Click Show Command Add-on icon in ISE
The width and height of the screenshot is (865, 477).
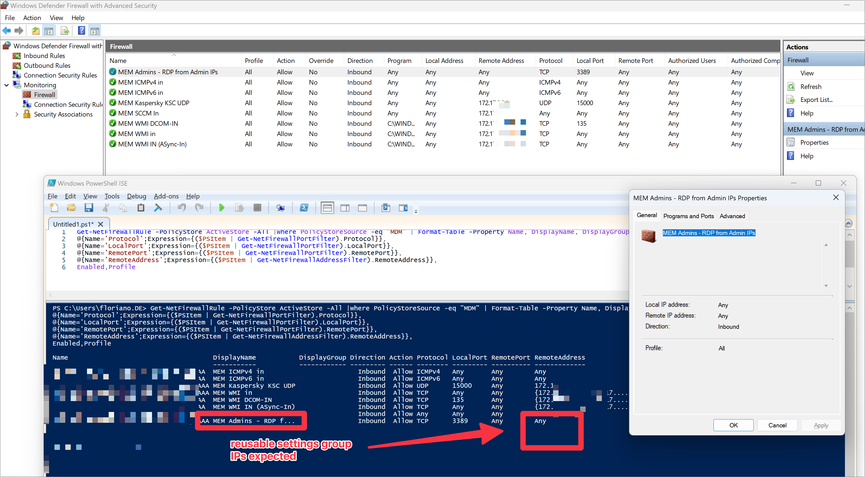click(x=403, y=208)
